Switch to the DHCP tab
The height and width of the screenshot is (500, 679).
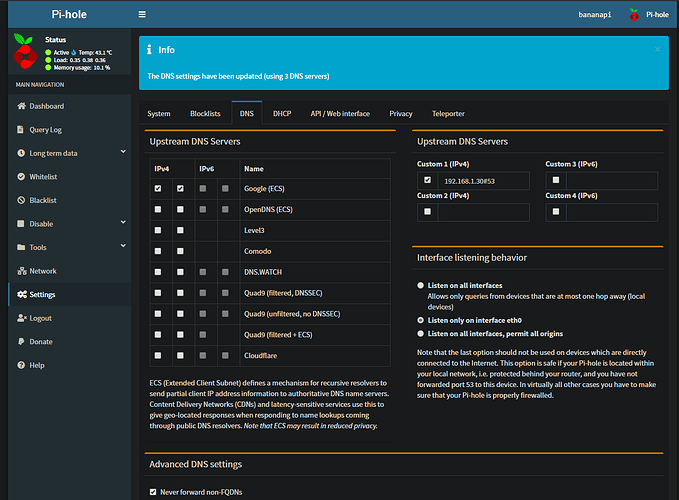(x=282, y=113)
